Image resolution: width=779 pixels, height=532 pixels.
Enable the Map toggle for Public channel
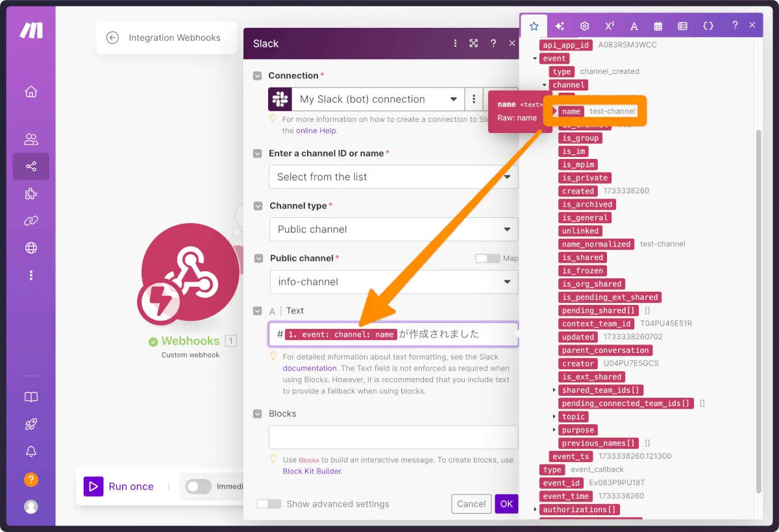pos(488,258)
